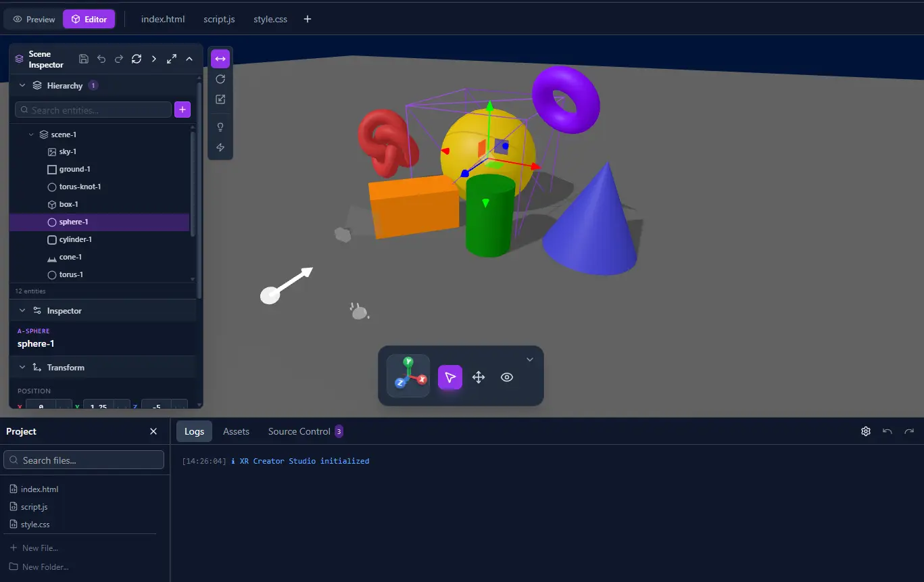Click the lightning bolt icon in viewport toolbar
Screen dimensions: 924x582
220,147
